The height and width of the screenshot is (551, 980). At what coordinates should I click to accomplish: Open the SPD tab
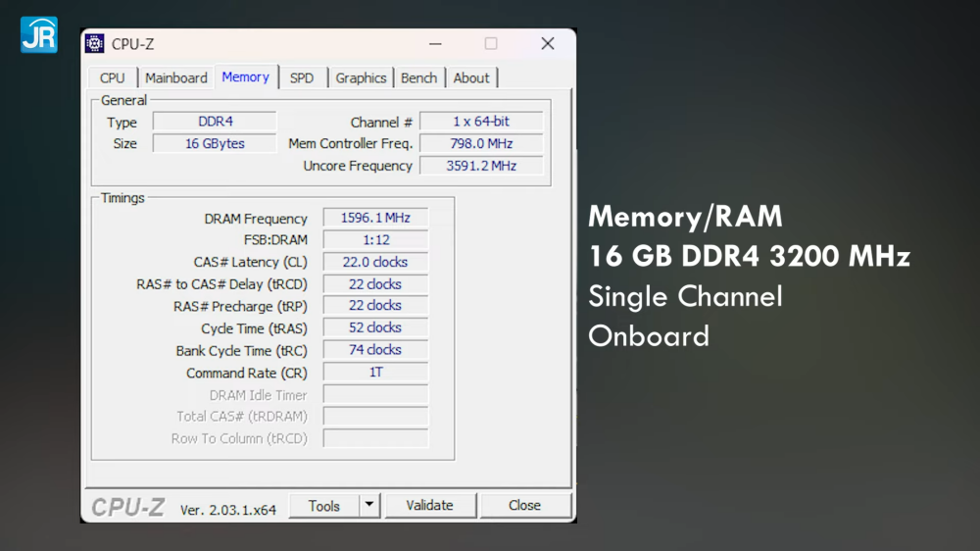(x=302, y=77)
